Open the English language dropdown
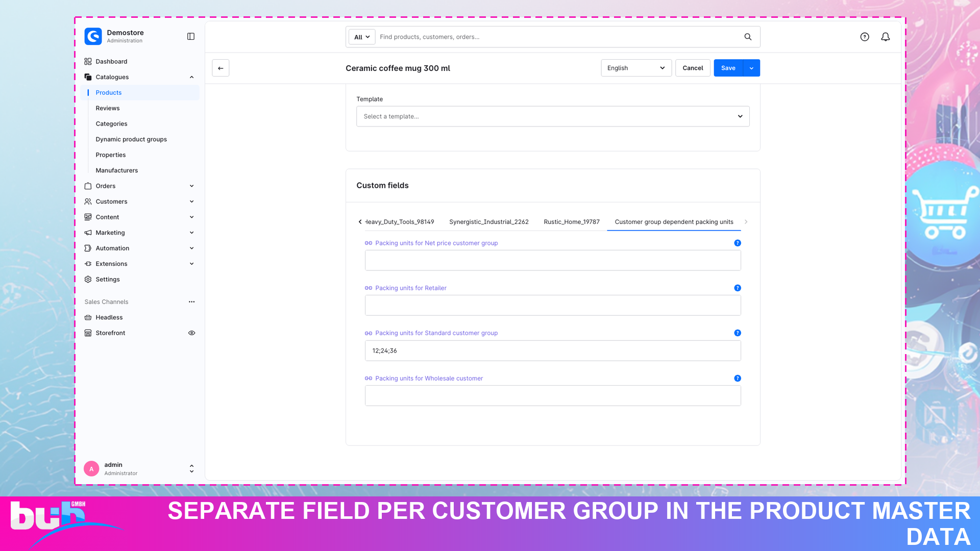 (636, 68)
